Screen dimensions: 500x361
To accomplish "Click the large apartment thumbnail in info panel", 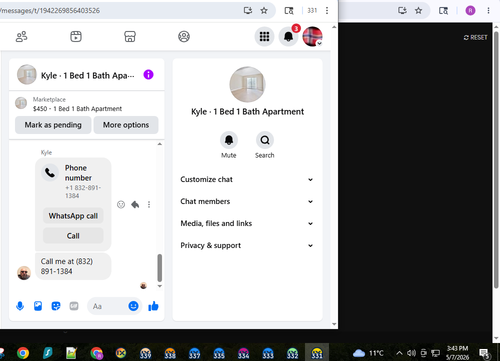I will (247, 84).
